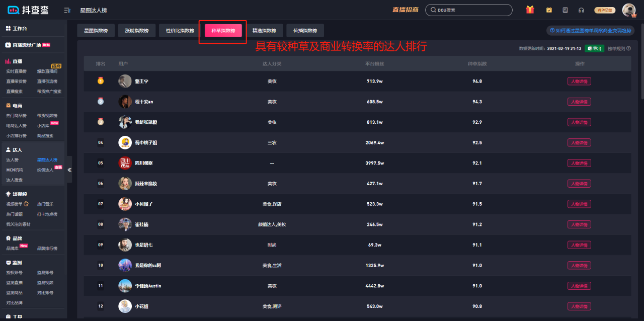Viewport: 644px width, 321px height.
Task: Toggle the sidebar menu fold icon
Action: (67, 10)
